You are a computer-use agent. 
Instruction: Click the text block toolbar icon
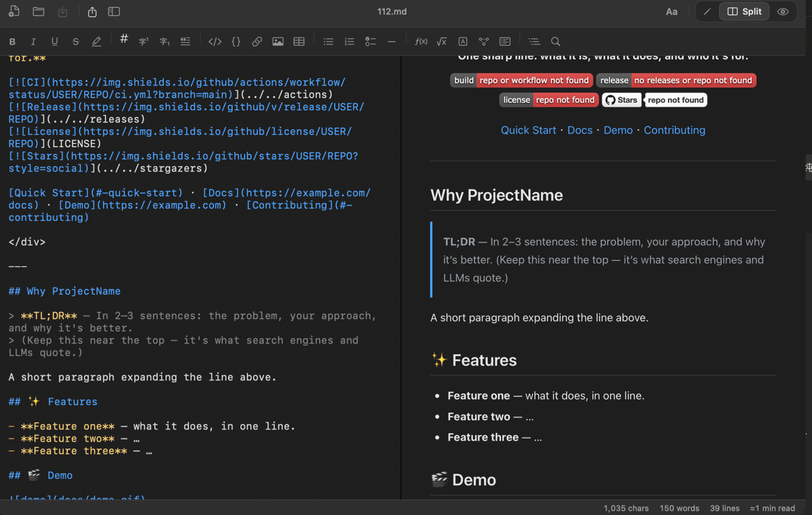(505, 41)
